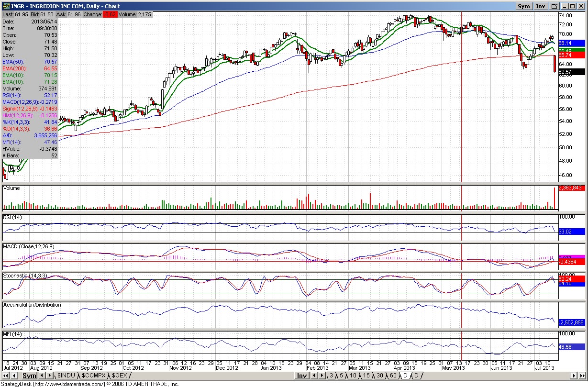Select the 10 minute interval tab
The image size is (588, 387).
click(353, 376)
